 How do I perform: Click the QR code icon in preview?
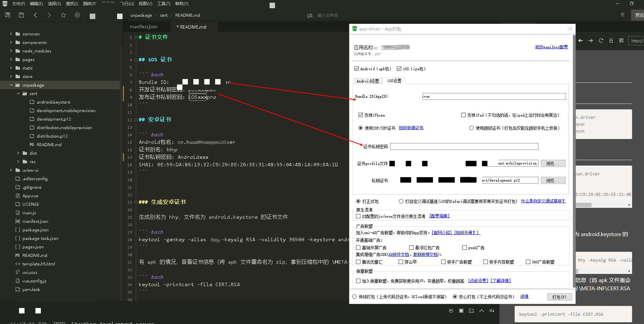click(621, 41)
